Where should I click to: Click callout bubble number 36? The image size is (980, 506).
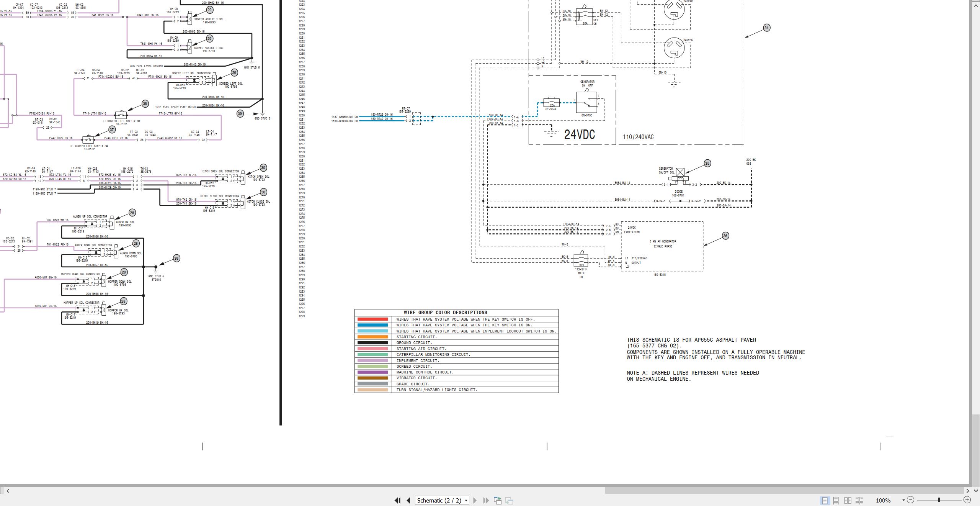pyautogui.click(x=725, y=236)
